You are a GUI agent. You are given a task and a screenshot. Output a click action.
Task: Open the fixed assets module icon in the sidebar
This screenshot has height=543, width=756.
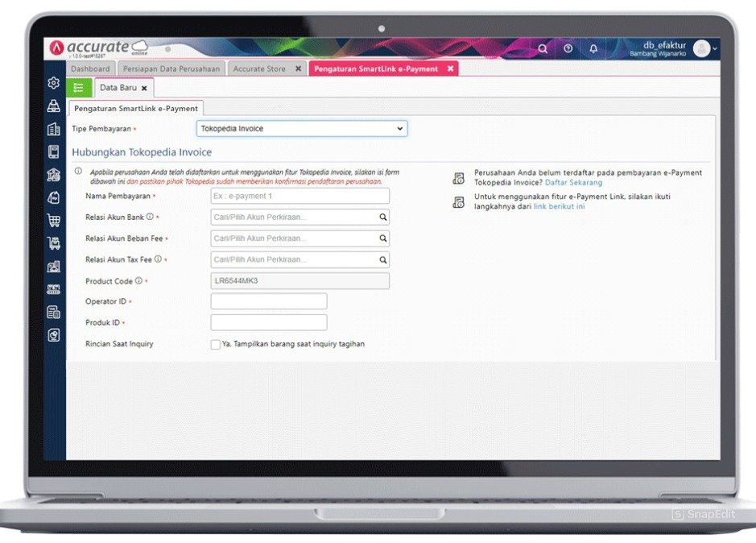click(53, 266)
